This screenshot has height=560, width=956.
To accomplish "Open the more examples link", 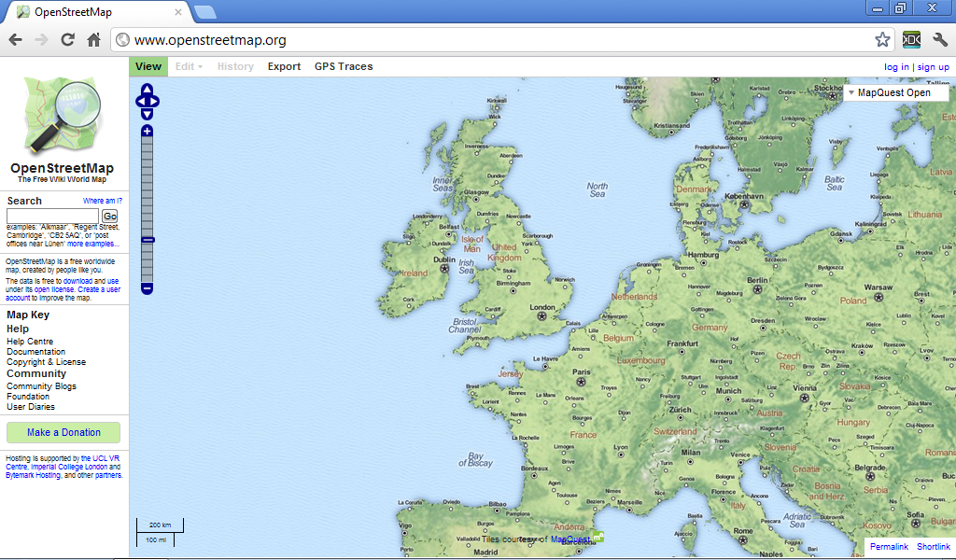I will tap(92, 244).
